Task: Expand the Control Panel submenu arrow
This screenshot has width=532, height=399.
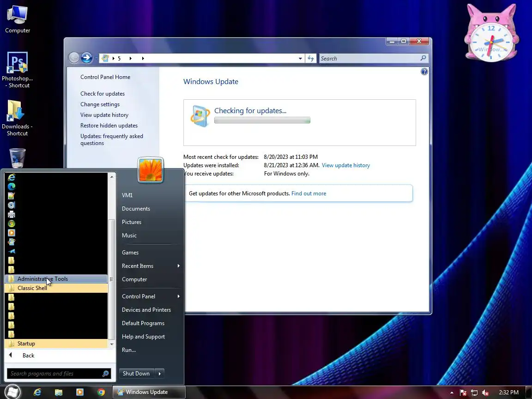Action: click(178, 296)
